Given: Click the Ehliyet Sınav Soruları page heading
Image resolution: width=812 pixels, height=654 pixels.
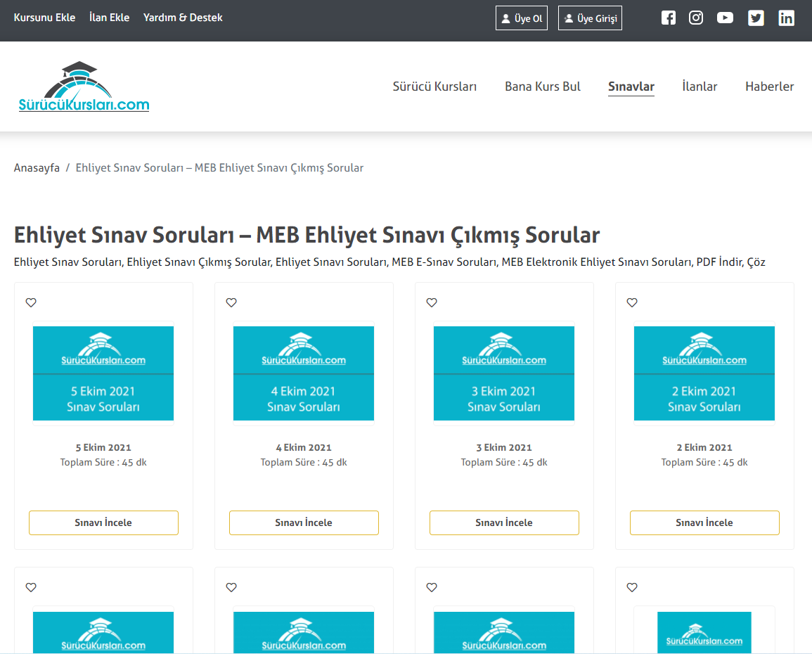Looking at the screenshot, I should 307,235.
